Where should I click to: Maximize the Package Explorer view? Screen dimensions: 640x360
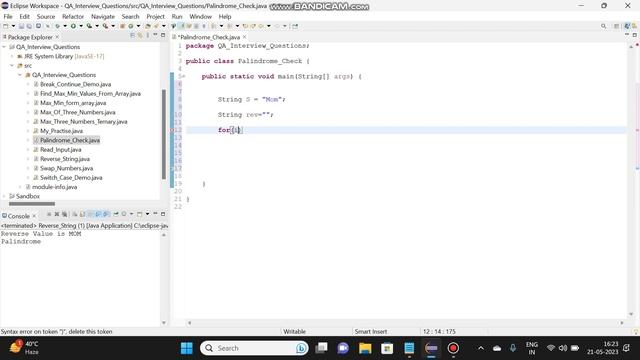pyautogui.click(x=163, y=36)
